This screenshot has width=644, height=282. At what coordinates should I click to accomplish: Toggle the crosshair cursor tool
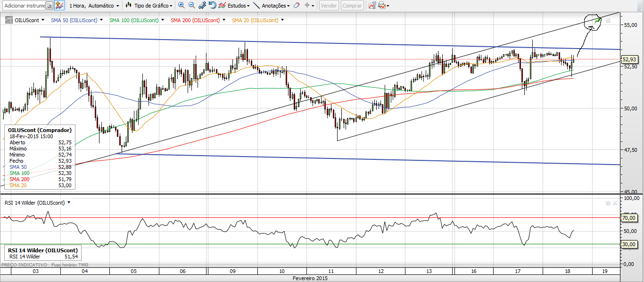[307, 6]
